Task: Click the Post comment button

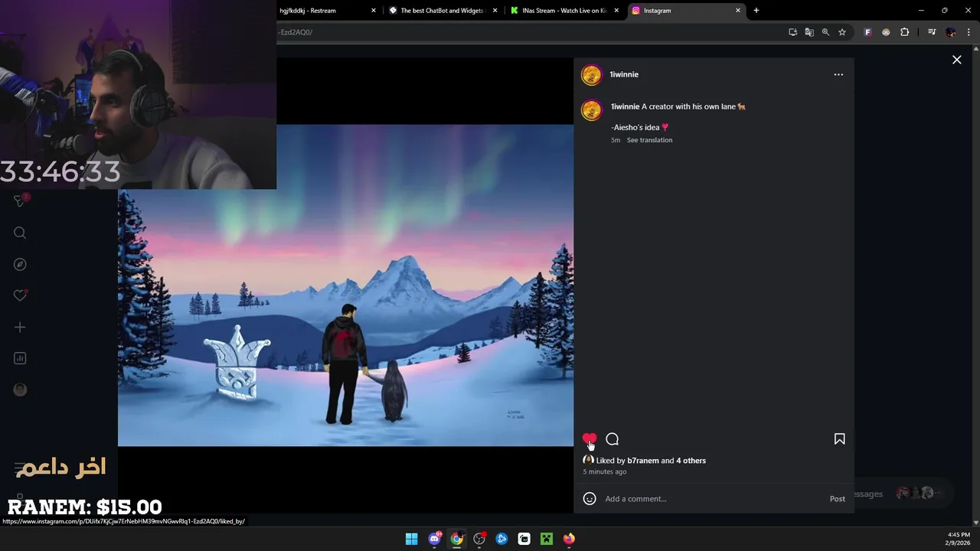Action: point(837,499)
